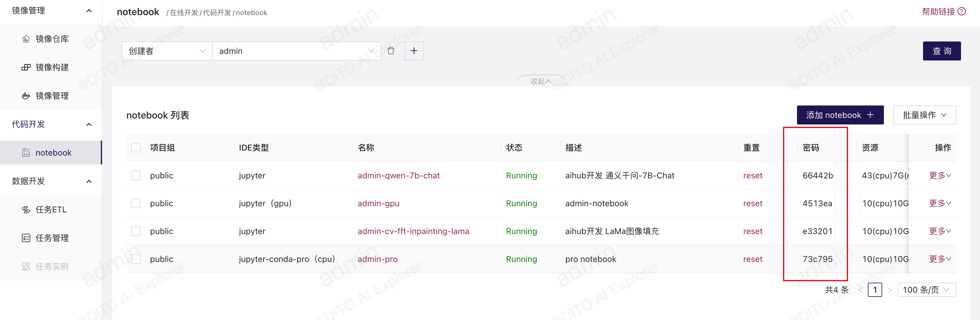
Task: Click the IDE类型 column header
Action: click(254, 148)
